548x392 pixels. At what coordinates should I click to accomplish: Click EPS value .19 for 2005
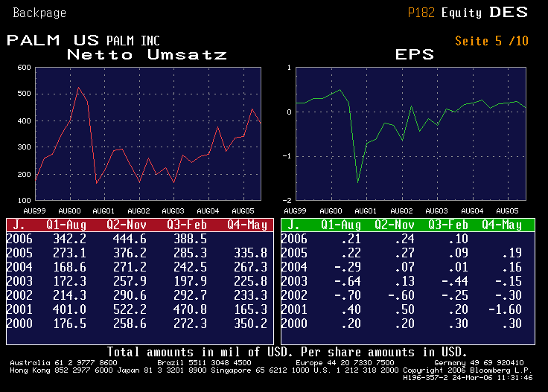(x=512, y=253)
